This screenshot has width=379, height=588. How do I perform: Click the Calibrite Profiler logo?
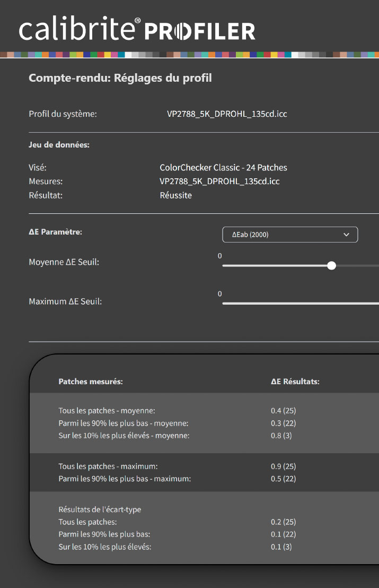tap(137, 30)
